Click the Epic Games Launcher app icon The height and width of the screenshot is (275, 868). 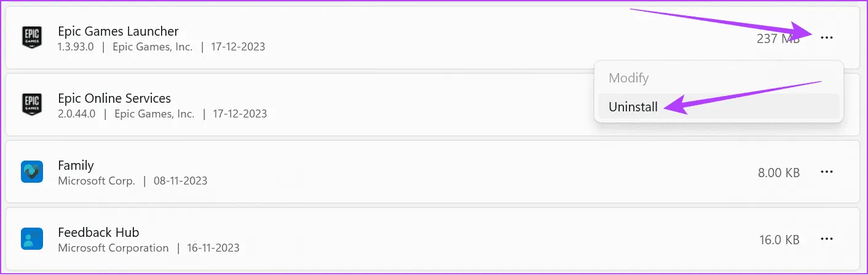tap(31, 38)
